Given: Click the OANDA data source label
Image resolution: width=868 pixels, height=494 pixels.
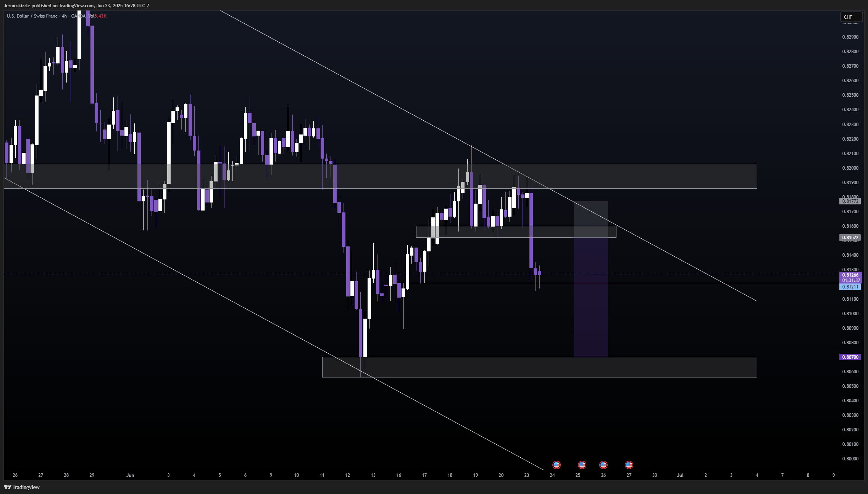Looking at the screenshot, I should (79, 16).
